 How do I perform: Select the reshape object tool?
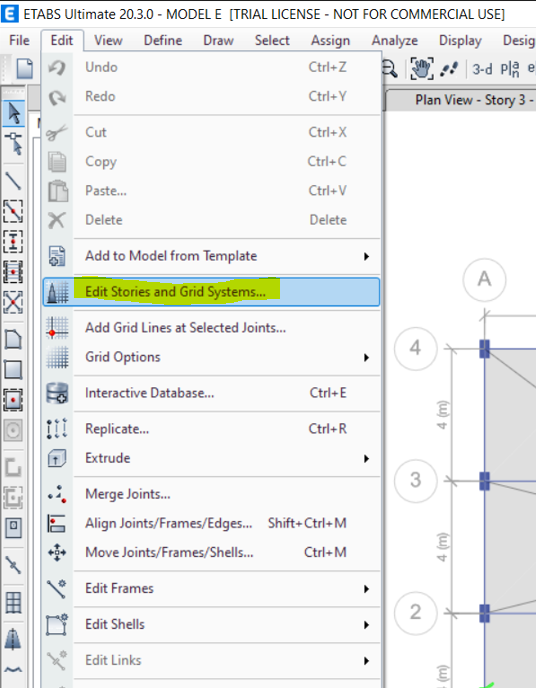coord(13,143)
